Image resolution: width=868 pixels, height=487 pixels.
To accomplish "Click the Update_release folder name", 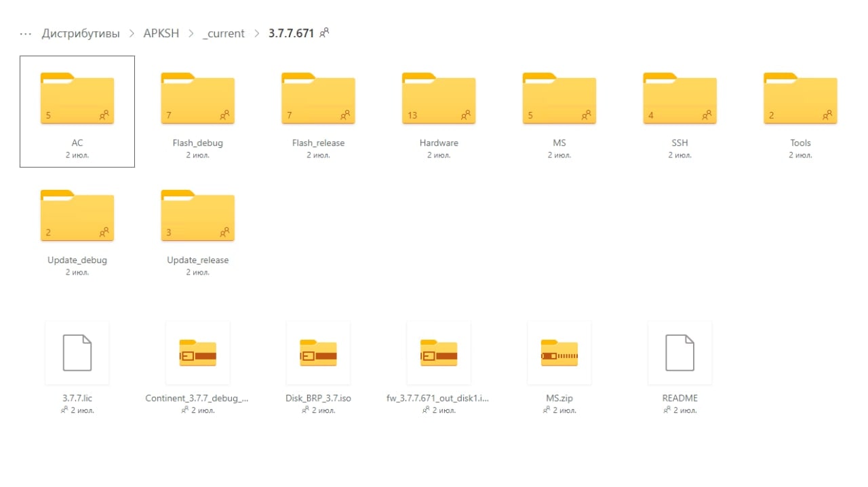I will coord(197,260).
